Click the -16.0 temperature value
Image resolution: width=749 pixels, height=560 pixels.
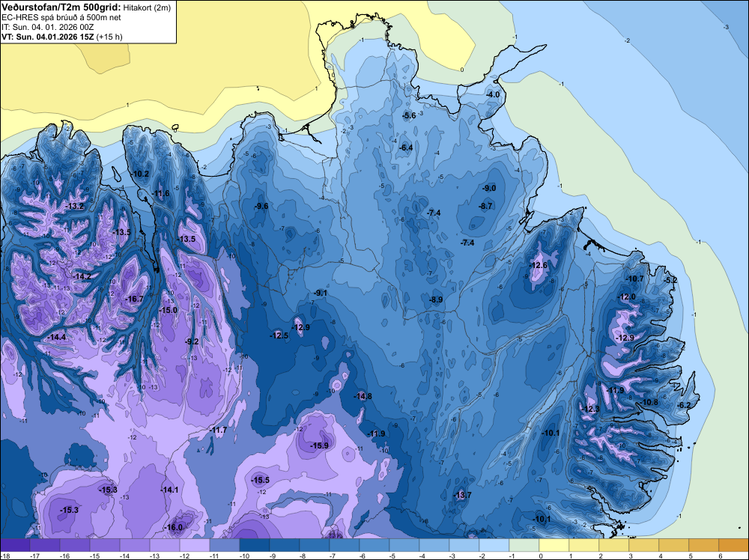[x=173, y=528]
